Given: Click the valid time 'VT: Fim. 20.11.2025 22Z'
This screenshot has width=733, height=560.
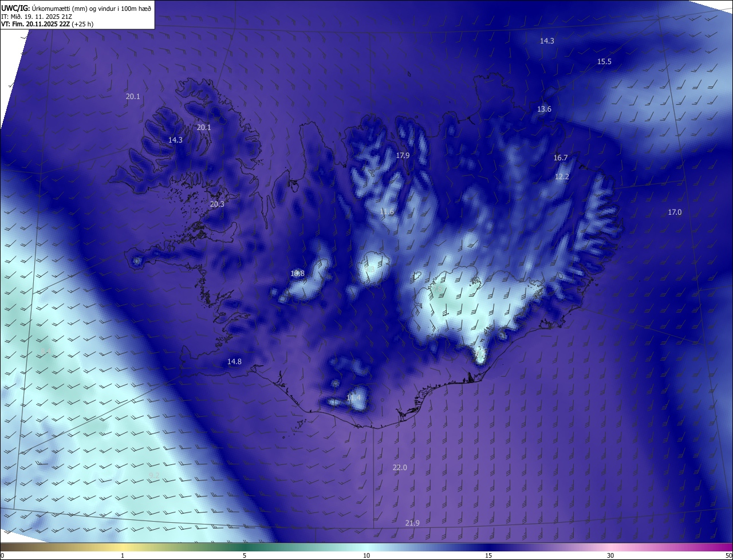Looking at the screenshot, I should 36,24.
